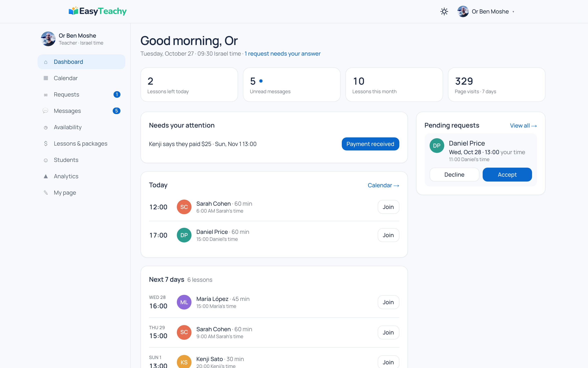Open Analytics from the sidebar
The image size is (588, 368).
[81, 176]
